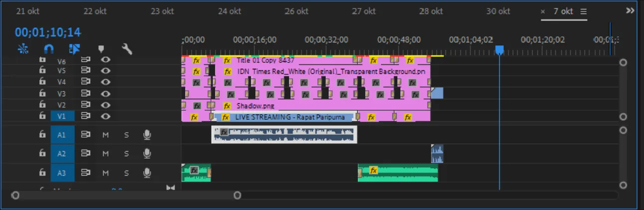Toggle sync lock for track V5
This screenshot has width=644, height=210.
(x=86, y=71)
